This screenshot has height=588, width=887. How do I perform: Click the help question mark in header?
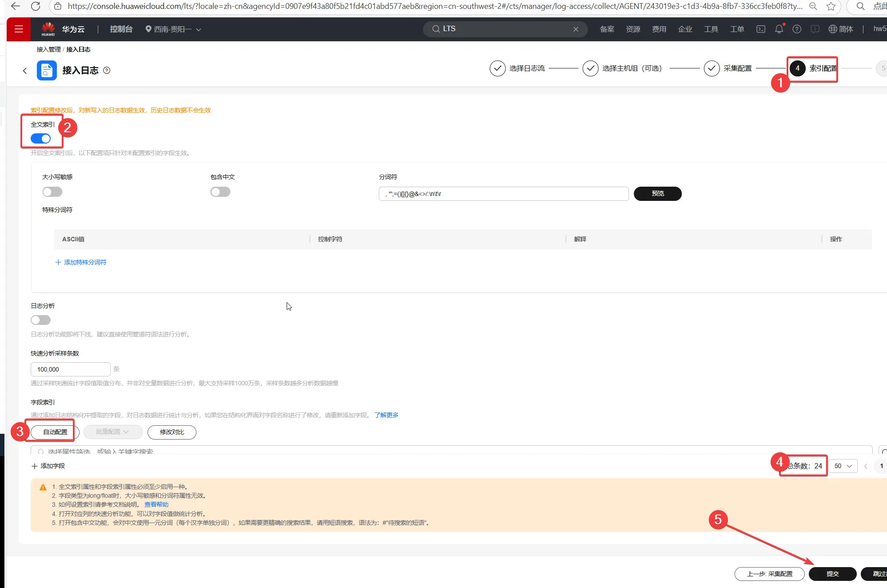point(797,29)
